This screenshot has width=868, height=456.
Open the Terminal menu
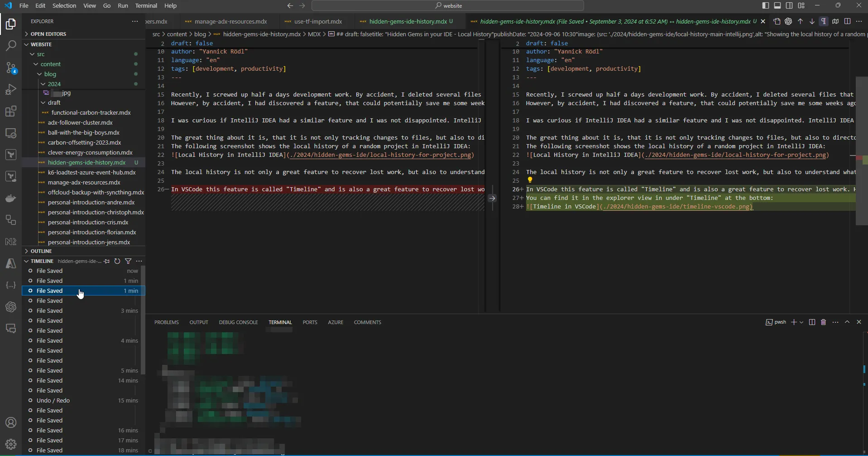(146, 5)
